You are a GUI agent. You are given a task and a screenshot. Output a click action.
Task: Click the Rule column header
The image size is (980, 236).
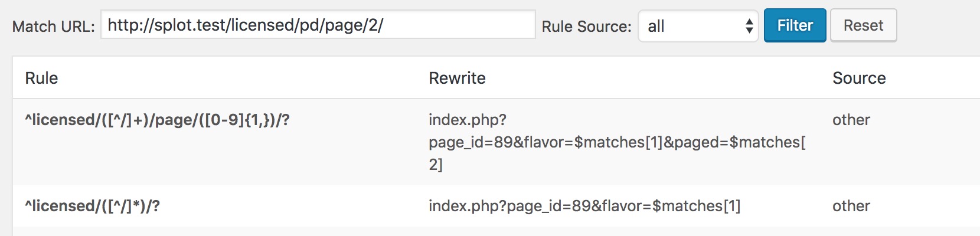[x=41, y=78]
